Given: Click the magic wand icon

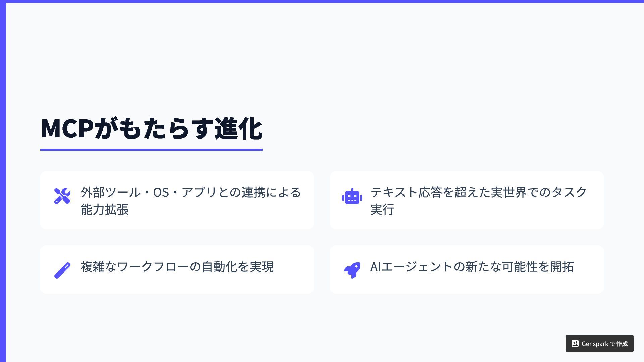Looking at the screenshot, I should pos(62,270).
